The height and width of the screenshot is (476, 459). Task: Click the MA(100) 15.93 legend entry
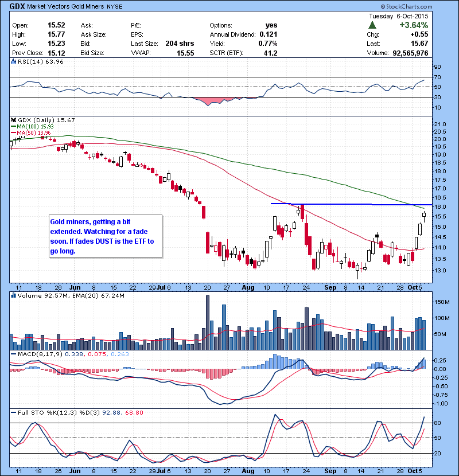32,127
